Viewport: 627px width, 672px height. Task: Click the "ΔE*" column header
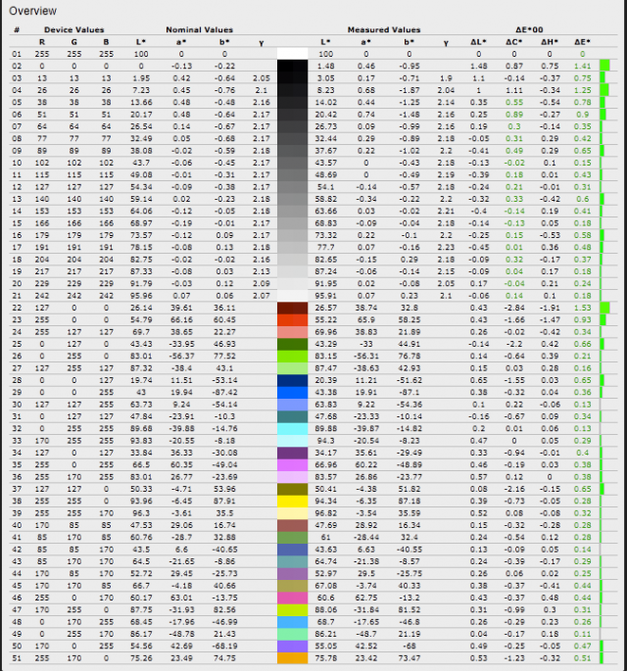tap(583, 41)
